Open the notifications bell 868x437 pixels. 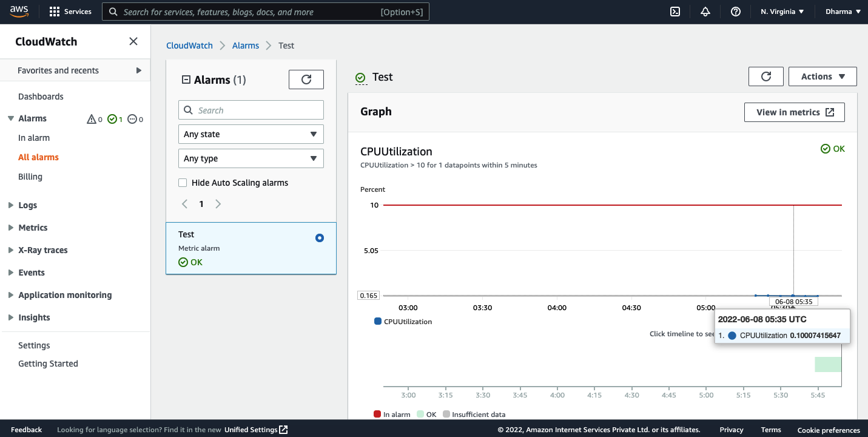[705, 12]
